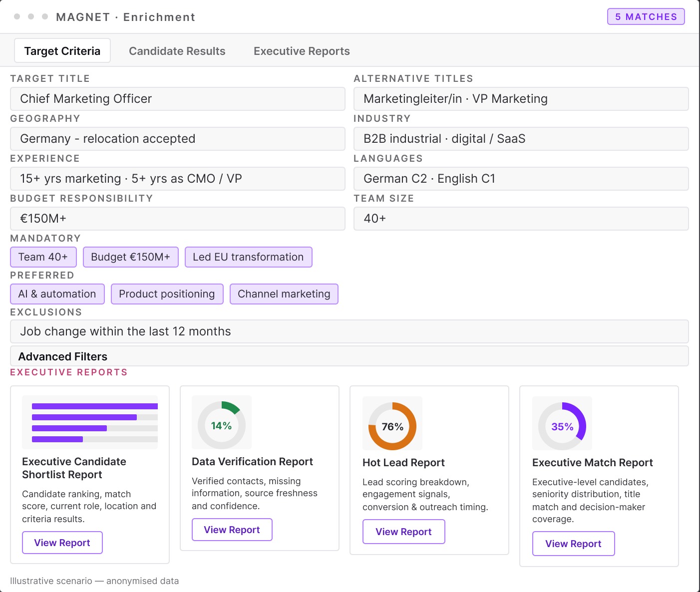Click the Shortlist Report bar chart thumbnail

pos(90,422)
